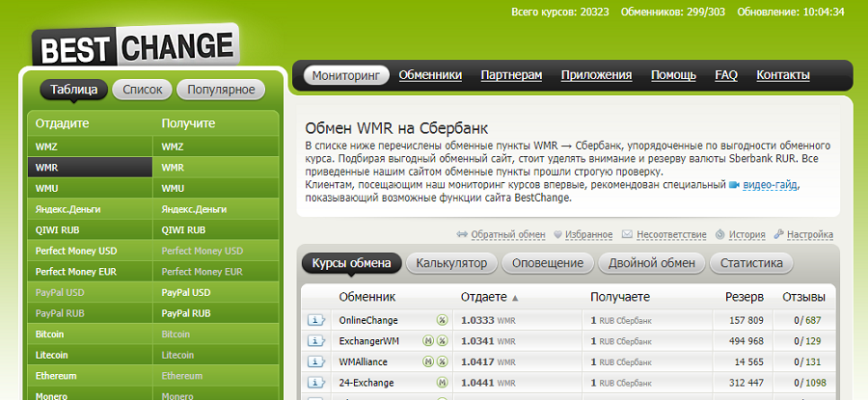
Task: Click the percent badge next to ExchangerWM
Action: [x=443, y=341]
